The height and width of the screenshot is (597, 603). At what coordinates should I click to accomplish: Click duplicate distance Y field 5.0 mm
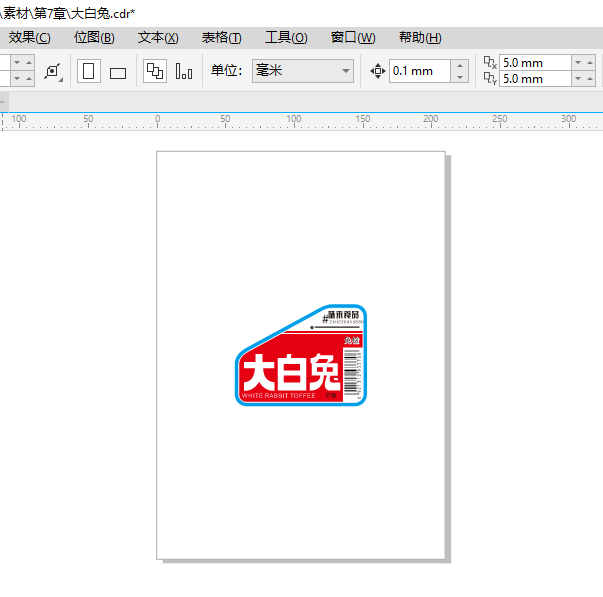[535, 79]
